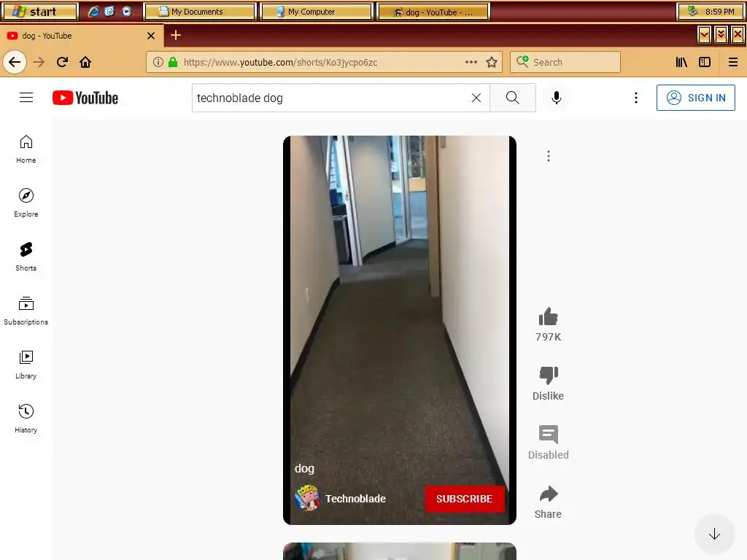Open Subscriptions in the sidebar
Screen dimensions: 747x560
(26, 311)
